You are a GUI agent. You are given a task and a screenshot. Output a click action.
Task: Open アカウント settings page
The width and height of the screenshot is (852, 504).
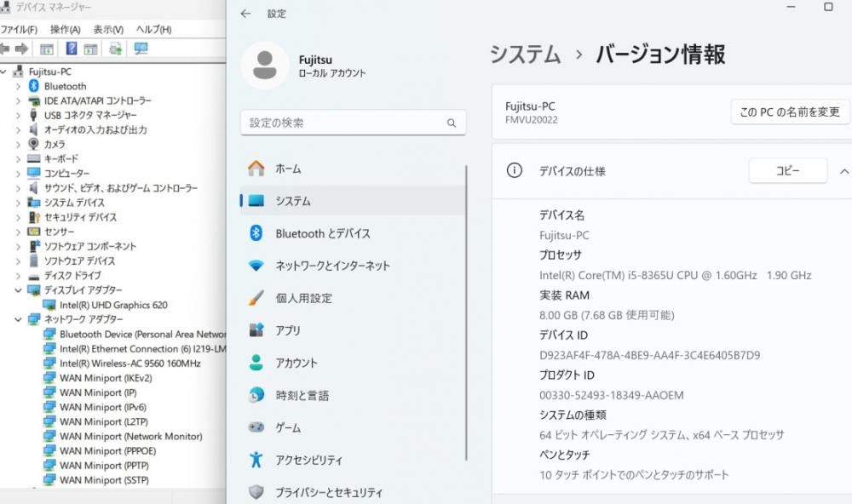[x=353, y=363]
